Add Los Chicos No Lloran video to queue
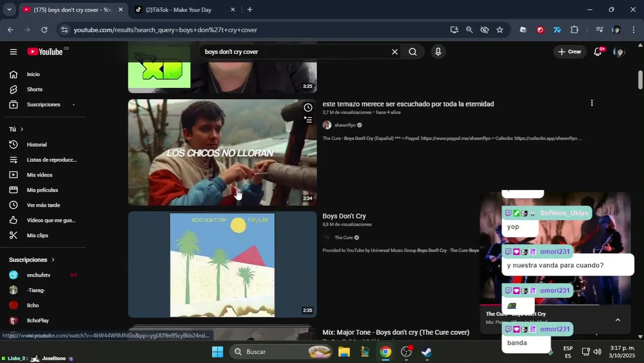 tap(308, 120)
